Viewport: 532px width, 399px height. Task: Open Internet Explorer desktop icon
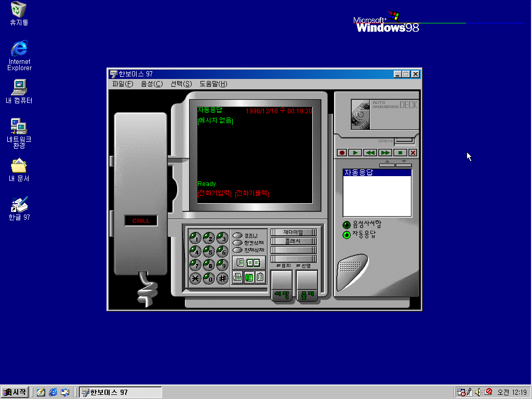(19, 55)
